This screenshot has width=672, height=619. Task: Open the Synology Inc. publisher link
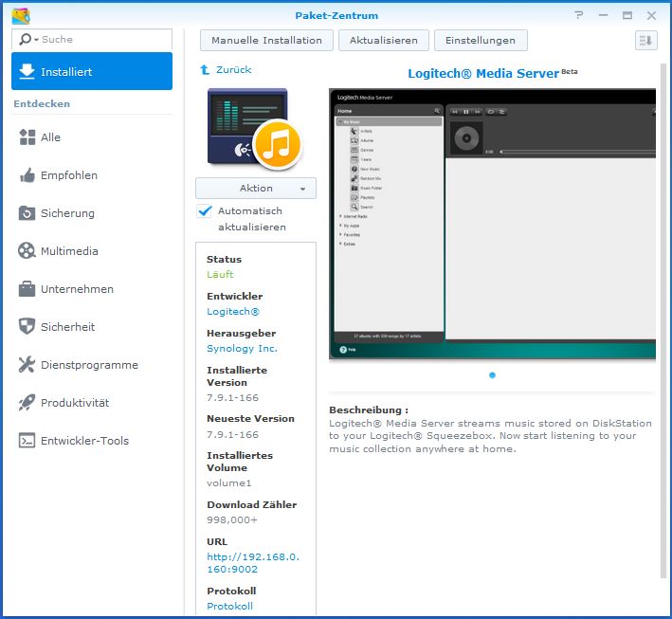coord(242,348)
